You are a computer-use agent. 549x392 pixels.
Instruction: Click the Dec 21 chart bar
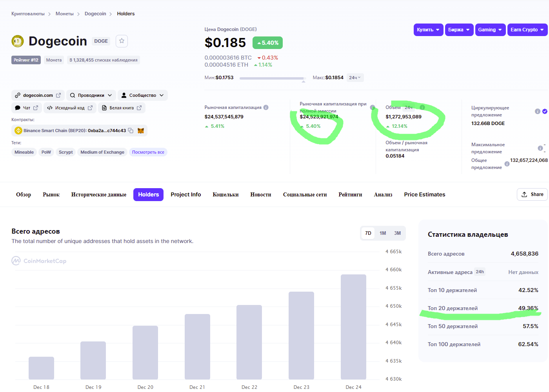[197, 347]
